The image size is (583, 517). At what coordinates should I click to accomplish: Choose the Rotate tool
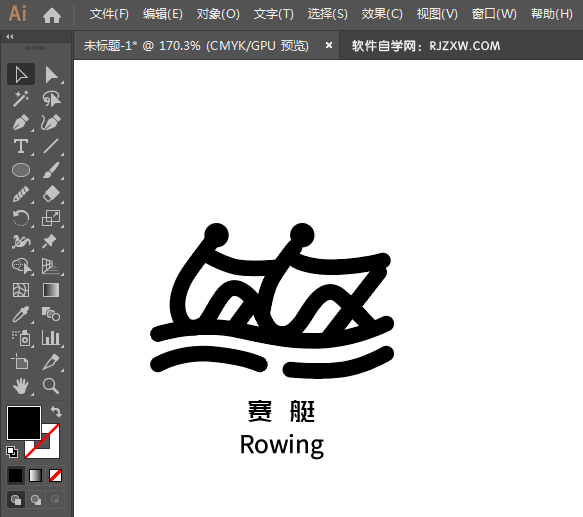click(21, 218)
